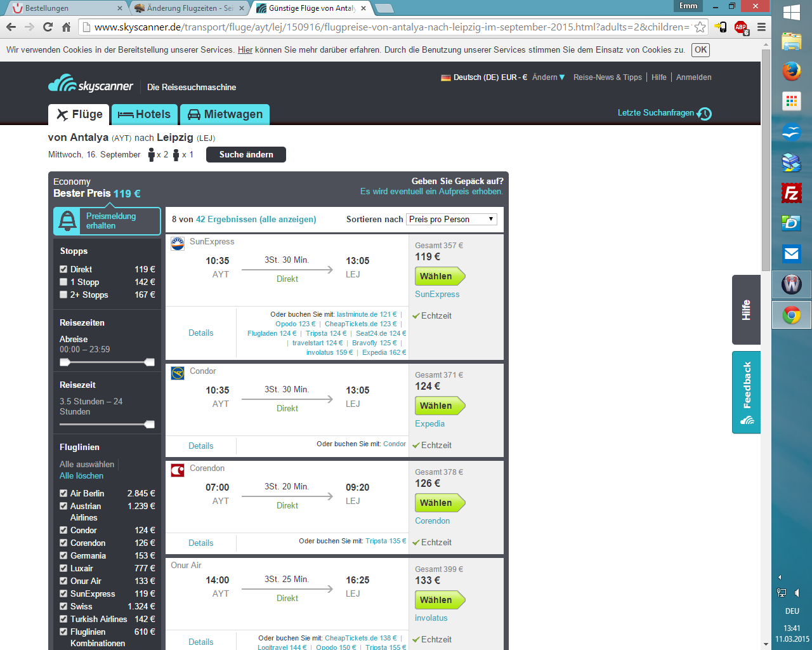812x650 pixels.
Task: Uncheck the Air Berlin airline filter
Action: (63, 493)
